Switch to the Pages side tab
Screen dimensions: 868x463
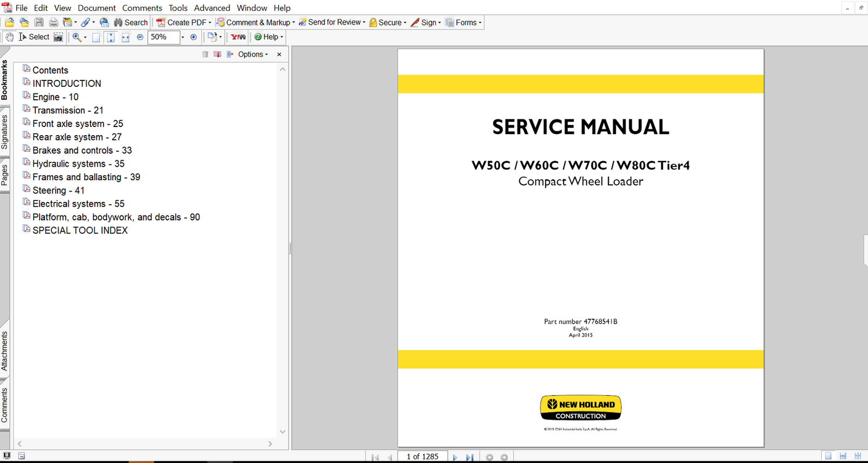(4, 175)
